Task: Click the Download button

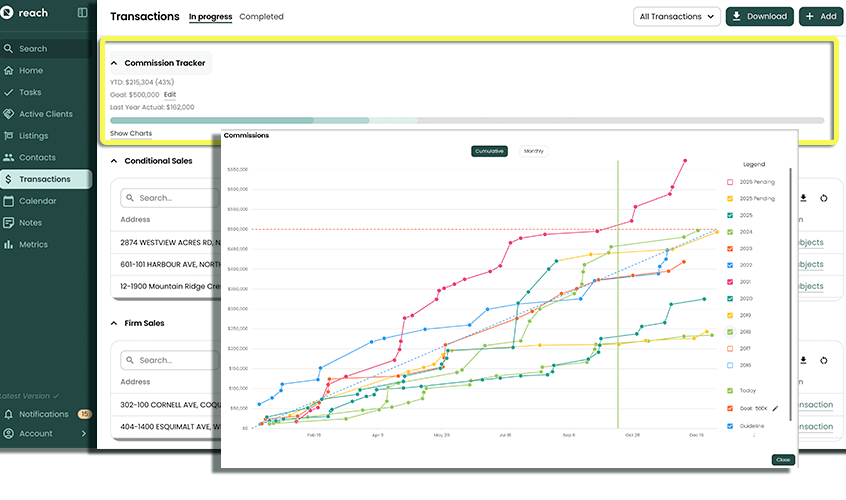Action: coord(759,17)
